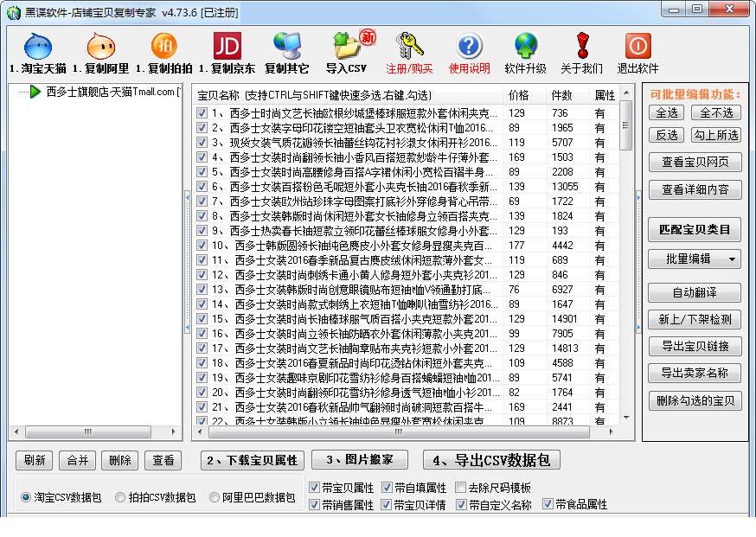Select 拍拍CSV数据包 radio option
The width and height of the screenshot is (756, 537).
click(x=120, y=497)
